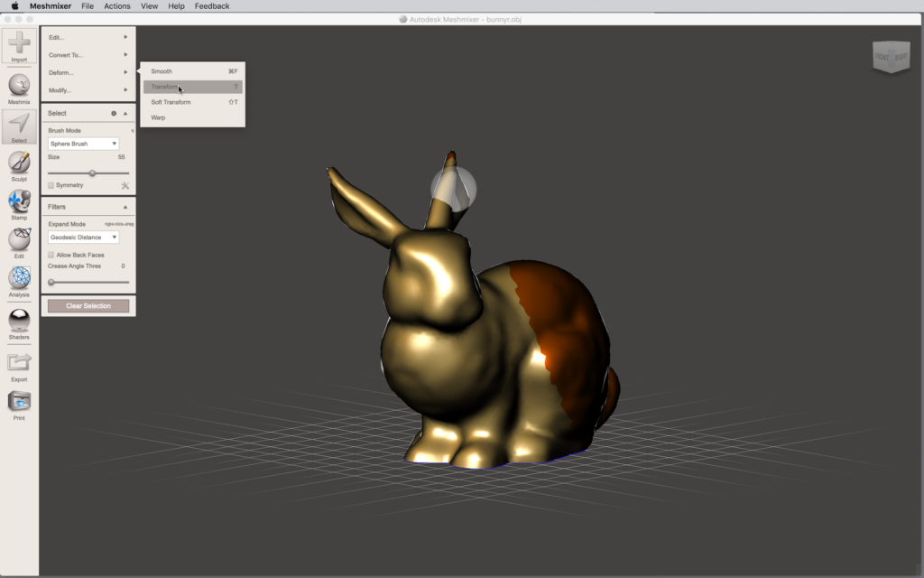Open the Analysis tool
The height and width of the screenshot is (578, 924).
(x=19, y=278)
